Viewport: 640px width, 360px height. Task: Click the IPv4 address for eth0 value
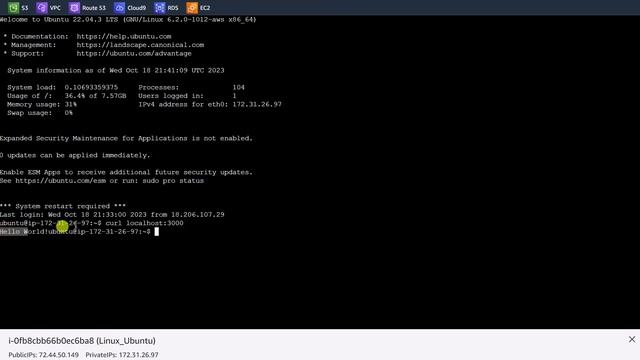(x=257, y=104)
